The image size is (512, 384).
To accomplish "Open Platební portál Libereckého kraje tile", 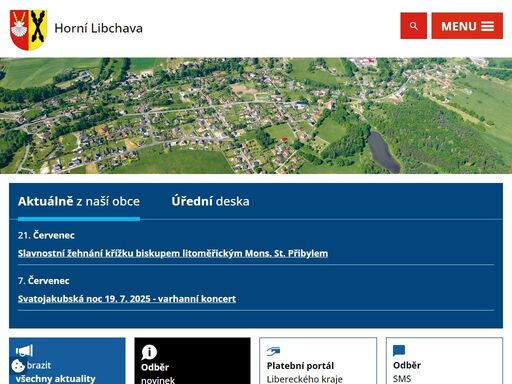I will click(318, 361).
